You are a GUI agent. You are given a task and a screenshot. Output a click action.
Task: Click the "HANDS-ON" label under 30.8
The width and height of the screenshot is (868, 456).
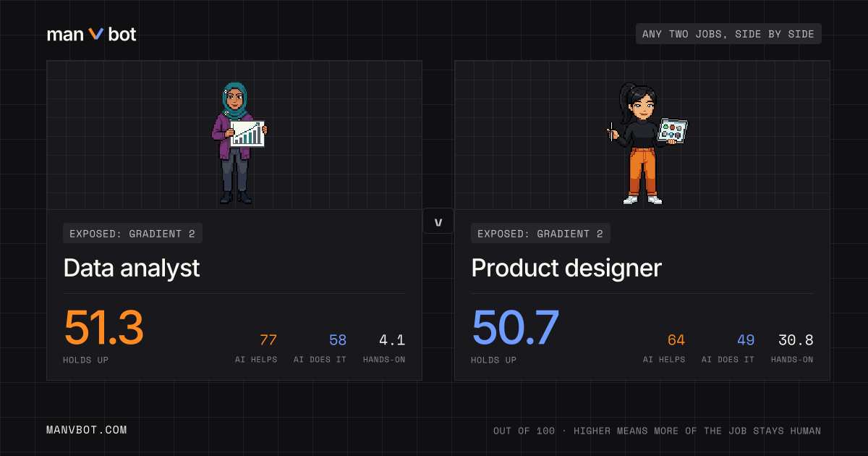click(x=792, y=360)
